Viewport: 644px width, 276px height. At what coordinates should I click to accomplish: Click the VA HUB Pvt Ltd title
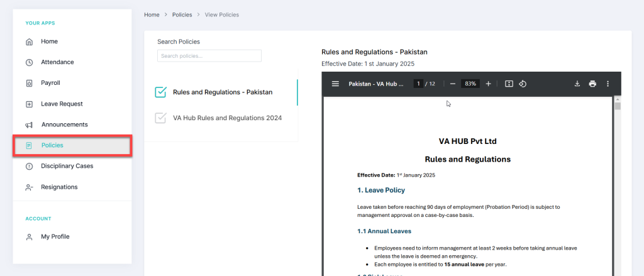pos(468,141)
